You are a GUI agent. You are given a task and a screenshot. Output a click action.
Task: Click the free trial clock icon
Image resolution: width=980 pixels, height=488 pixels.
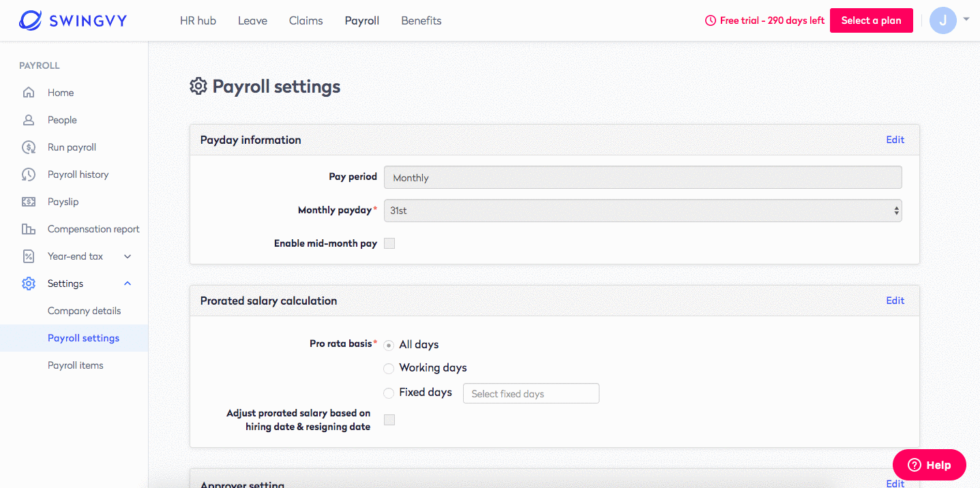(711, 20)
